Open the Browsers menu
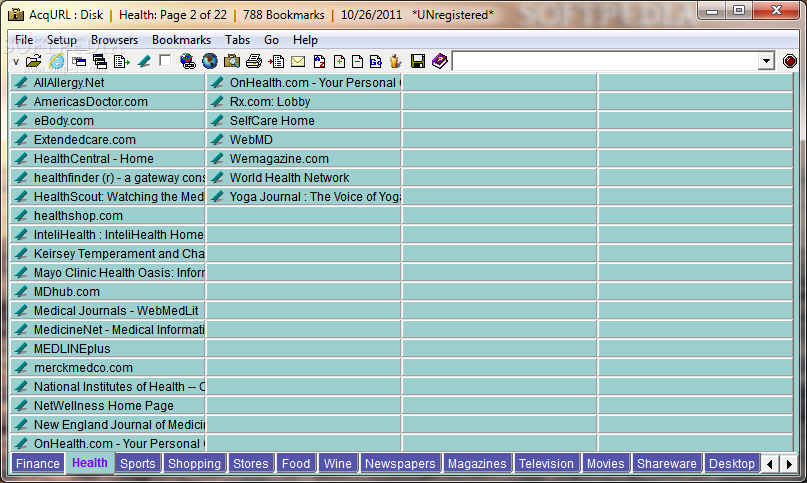Screen dimensions: 807x483 [114, 40]
